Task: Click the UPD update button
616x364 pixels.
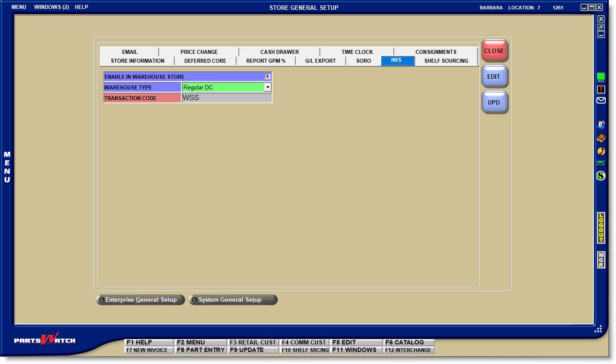Action: 494,102
